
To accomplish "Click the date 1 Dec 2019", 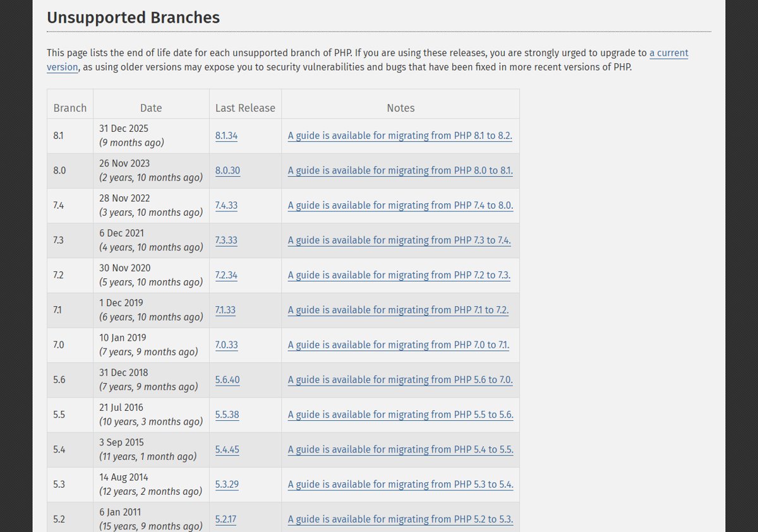I will click(x=121, y=303).
